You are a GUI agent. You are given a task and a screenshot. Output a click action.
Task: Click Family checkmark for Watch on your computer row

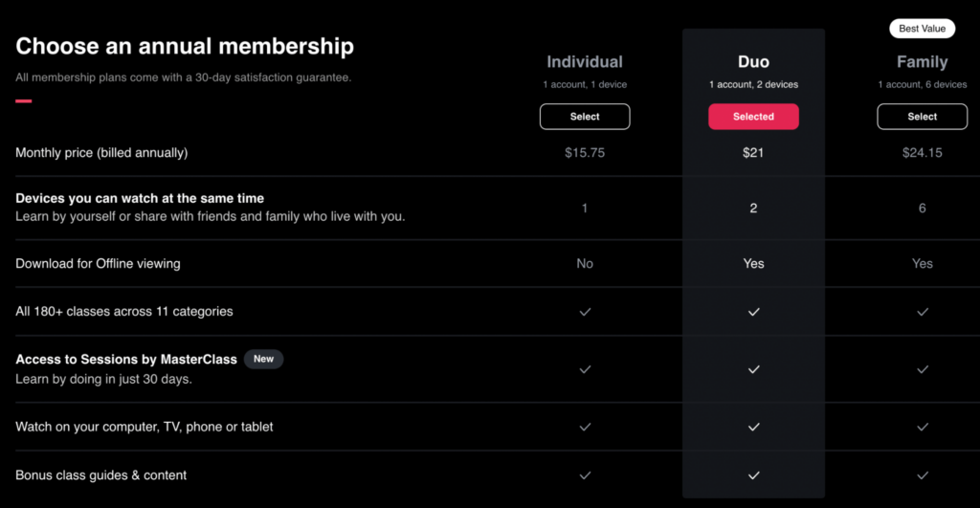923,427
